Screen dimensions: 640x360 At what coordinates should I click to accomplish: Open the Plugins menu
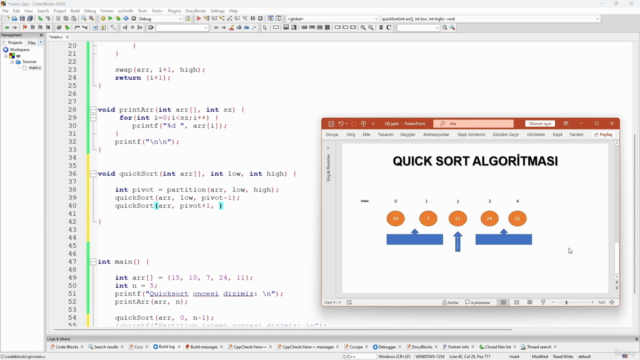coord(174,11)
